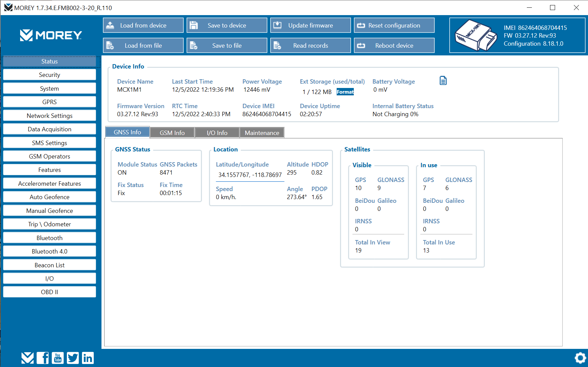Click the Load from device button
588x367 pixels.
pos(143,25)
